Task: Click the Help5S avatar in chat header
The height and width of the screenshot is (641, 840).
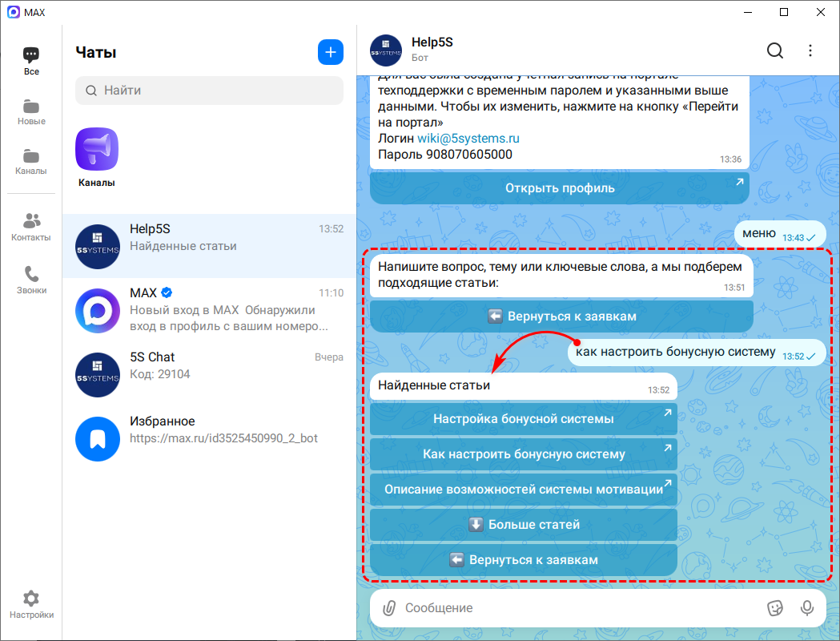Action: [x=386, y=50]
